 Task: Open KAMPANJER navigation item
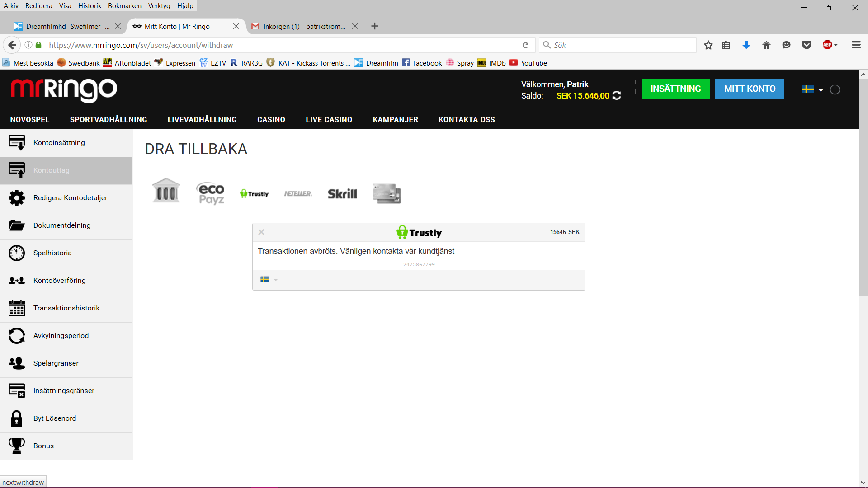tap(396, 120)
